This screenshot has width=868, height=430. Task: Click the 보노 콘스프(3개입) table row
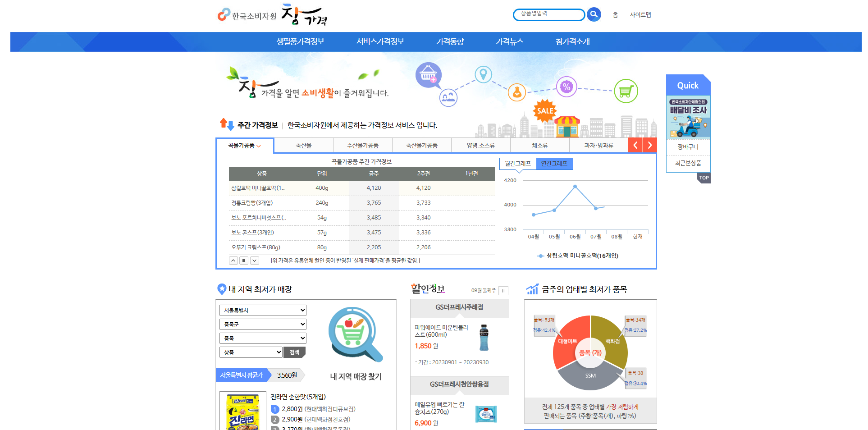pos(362,233)
